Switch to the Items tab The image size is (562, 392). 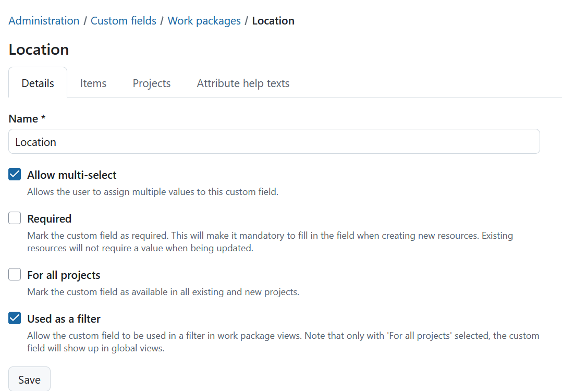pyautogui.click(x=93, y=83)
